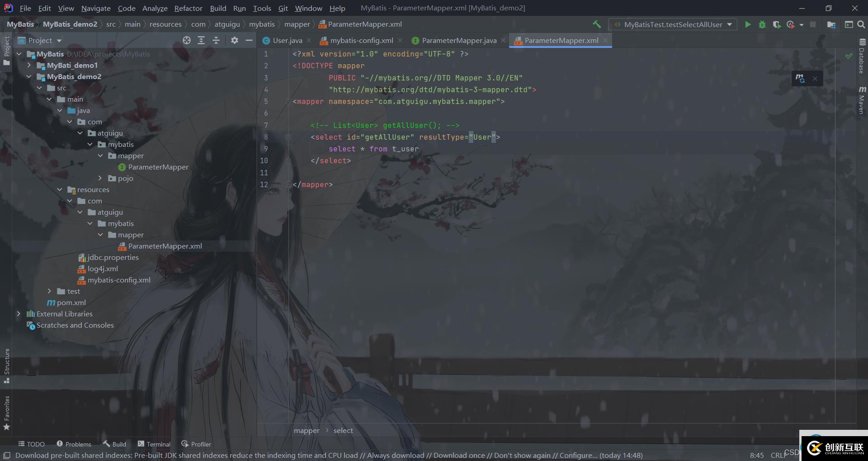This screenshot has width=868, height=461.
Task: Click the shared indexes notification message
Action: pyautogui.click(x=329, y=455)
